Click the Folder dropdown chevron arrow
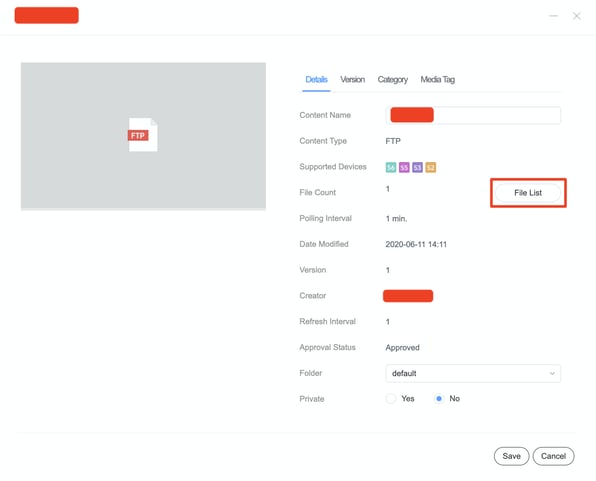 point(552,373)
